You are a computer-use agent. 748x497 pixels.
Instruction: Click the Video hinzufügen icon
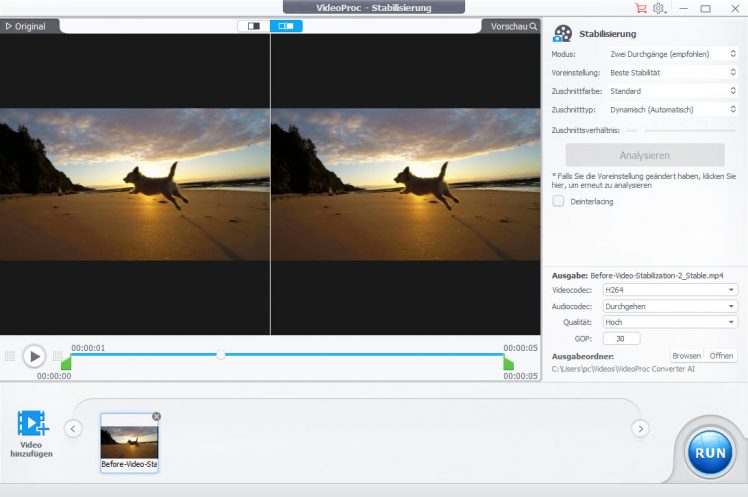(34, 424)
